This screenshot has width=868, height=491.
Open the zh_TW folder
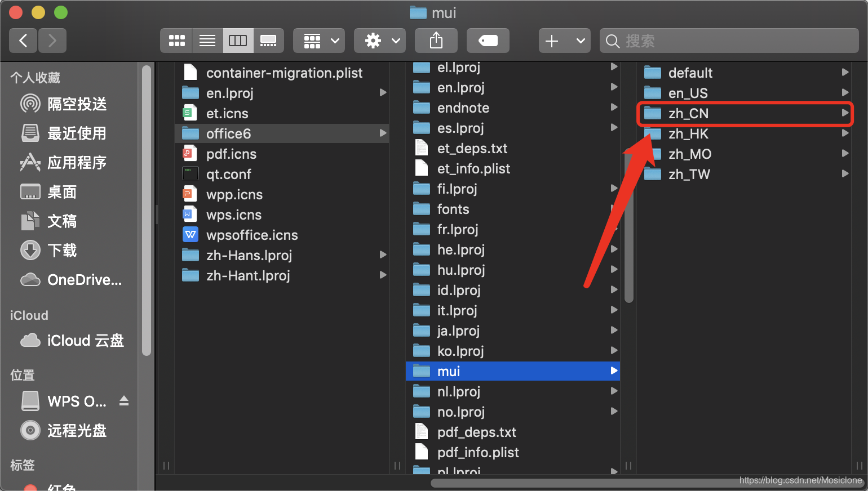pos(744,174)
